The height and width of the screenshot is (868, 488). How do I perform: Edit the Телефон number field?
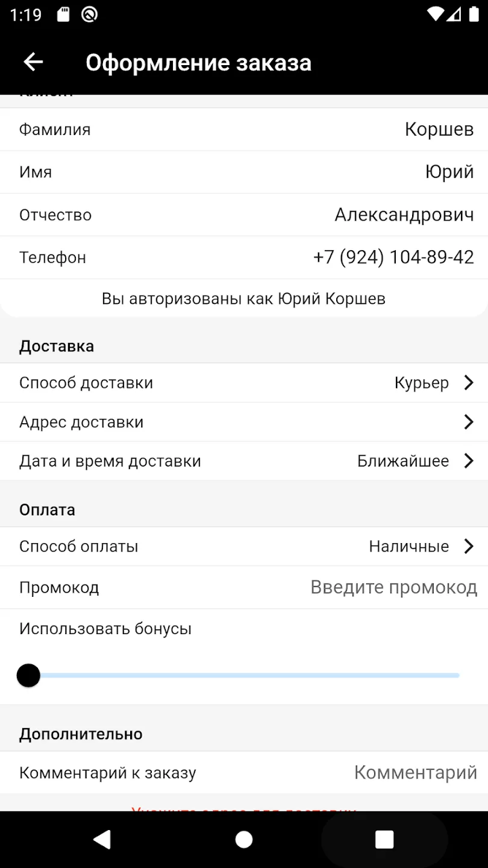click(x=393, y=257)
